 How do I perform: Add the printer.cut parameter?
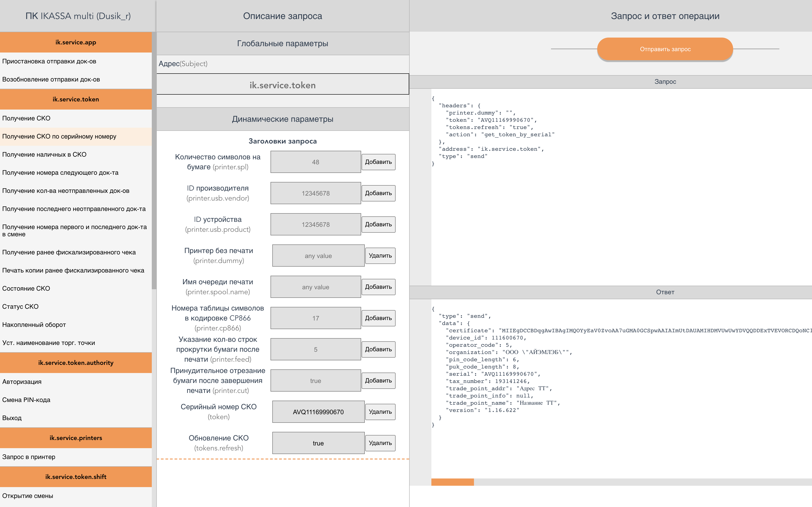click(378, 380)
